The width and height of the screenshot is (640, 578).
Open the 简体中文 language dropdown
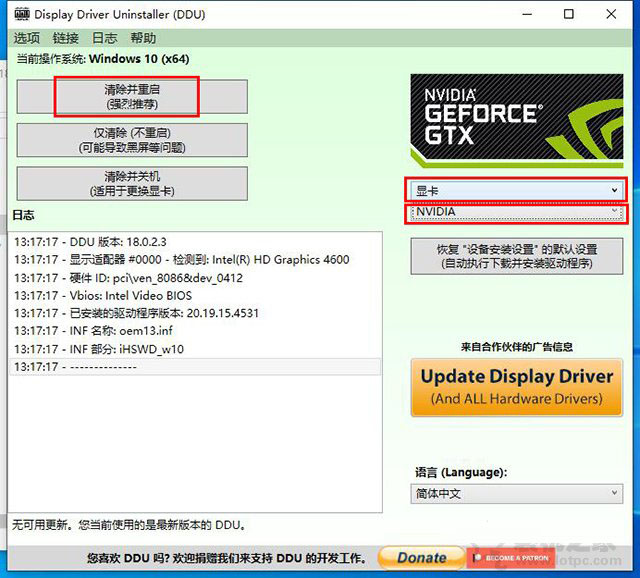tap(516, 494)
